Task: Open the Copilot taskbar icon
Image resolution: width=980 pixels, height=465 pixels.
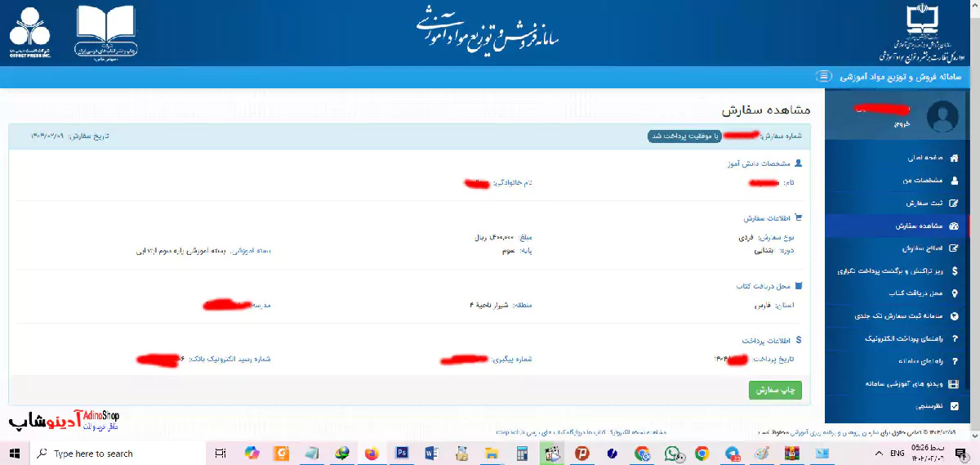Action: tap(251, 454)
